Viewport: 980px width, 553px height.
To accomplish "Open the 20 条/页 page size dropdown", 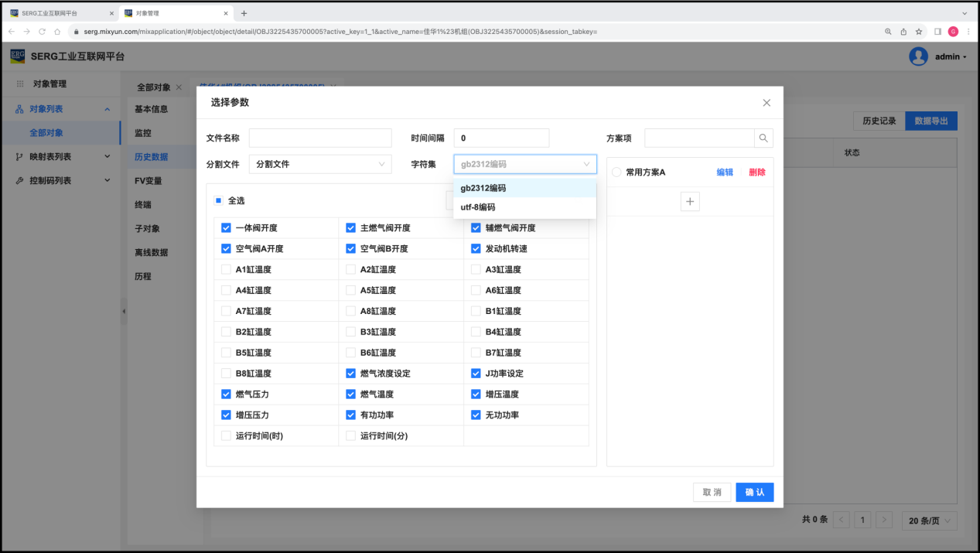I will pos(929,521).
